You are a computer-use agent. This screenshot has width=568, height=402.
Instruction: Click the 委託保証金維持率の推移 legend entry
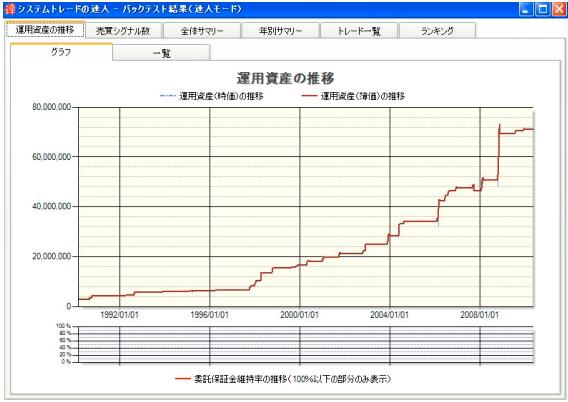[x=283, y=379]
